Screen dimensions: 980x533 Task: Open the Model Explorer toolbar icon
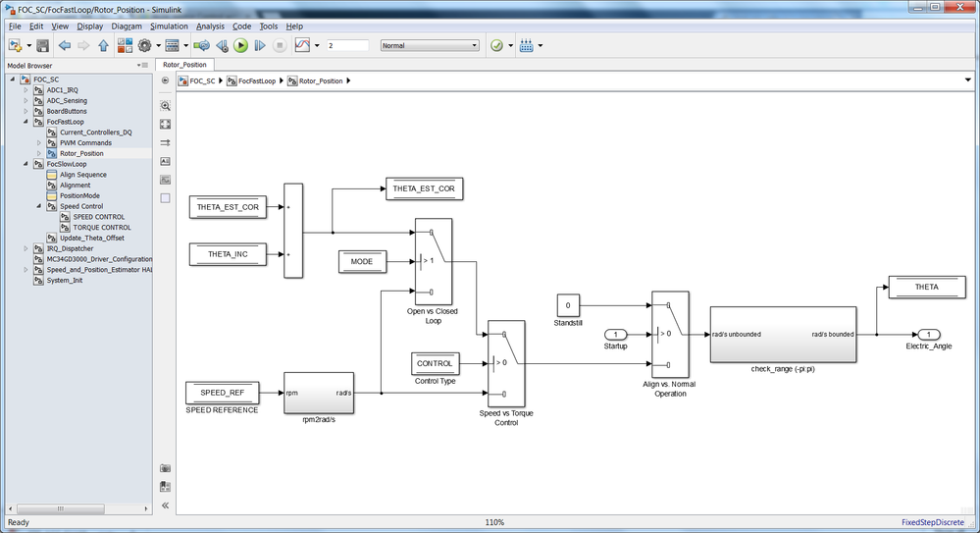tap(173, 46)
